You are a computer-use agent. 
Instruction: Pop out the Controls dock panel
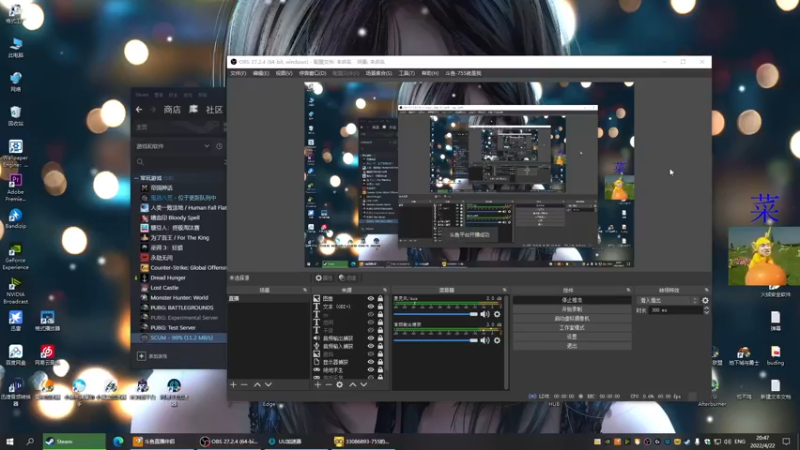click(x=628, y=290)
